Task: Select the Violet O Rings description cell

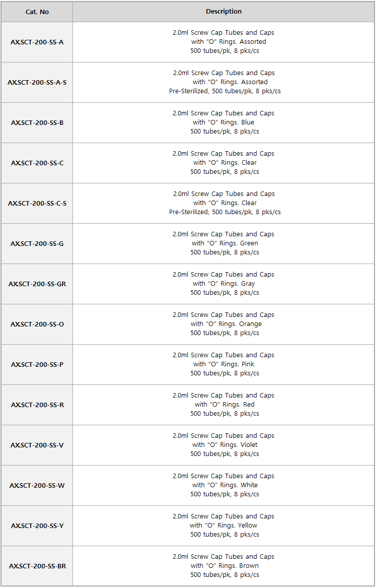Action: click(223, 445)
